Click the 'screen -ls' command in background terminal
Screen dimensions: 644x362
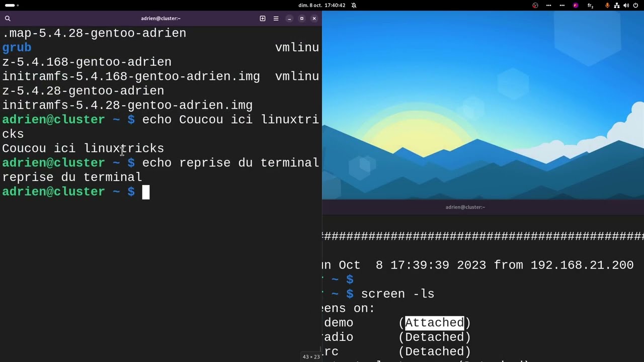[x=397, y=294]
